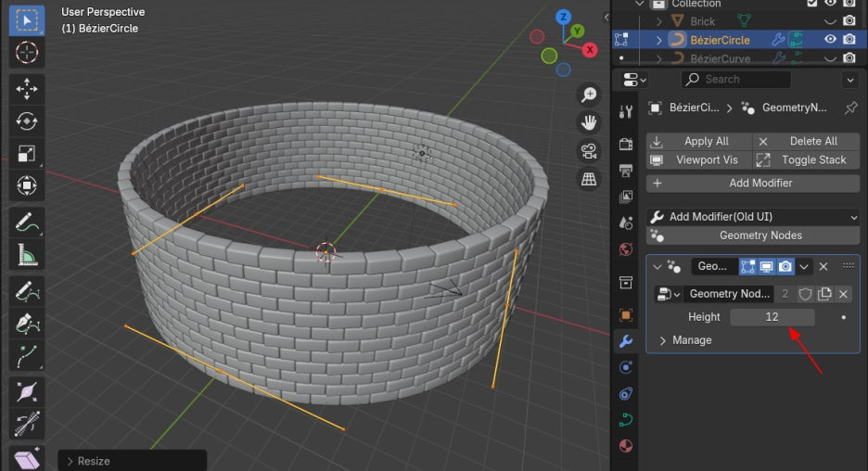
Task: Open the Scene properties tab
Action: 626,223
